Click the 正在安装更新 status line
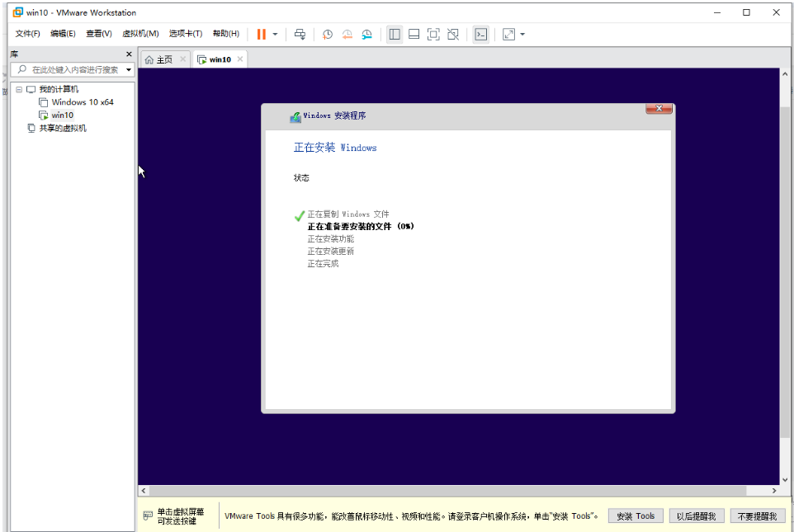This screenshot has height=532, width=794. [x=331, y=251]
